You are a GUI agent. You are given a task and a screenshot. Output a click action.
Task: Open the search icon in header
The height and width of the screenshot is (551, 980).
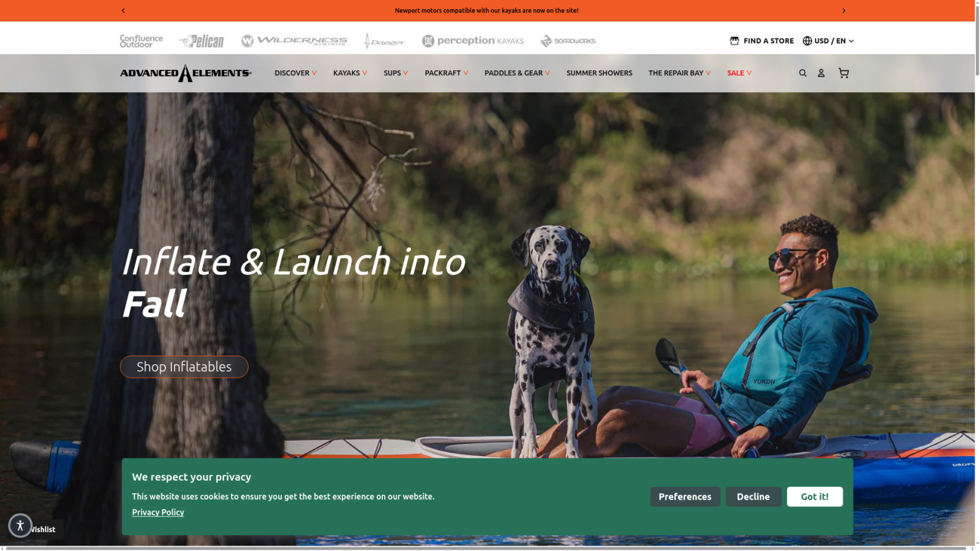click(802, 73)
